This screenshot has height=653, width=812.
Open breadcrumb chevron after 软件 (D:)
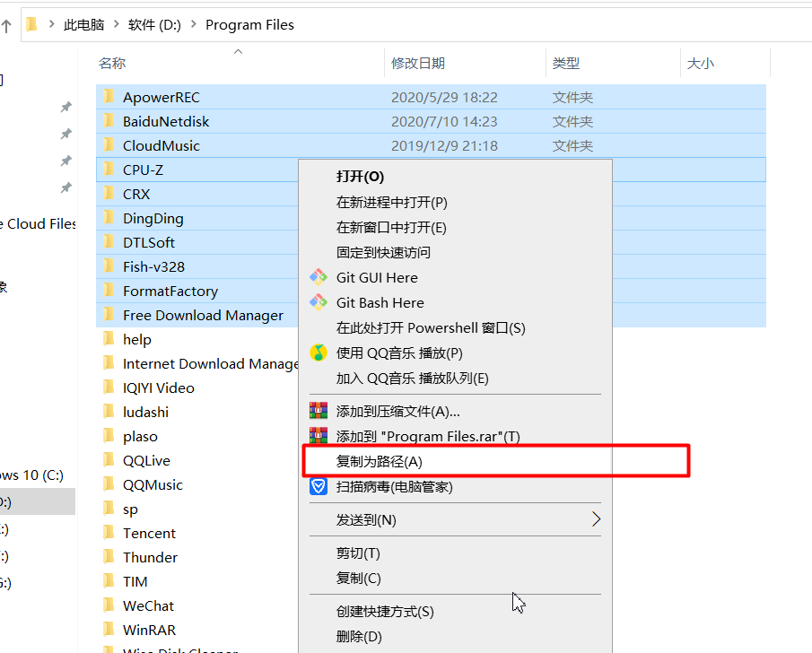click(x=194, y=24)
